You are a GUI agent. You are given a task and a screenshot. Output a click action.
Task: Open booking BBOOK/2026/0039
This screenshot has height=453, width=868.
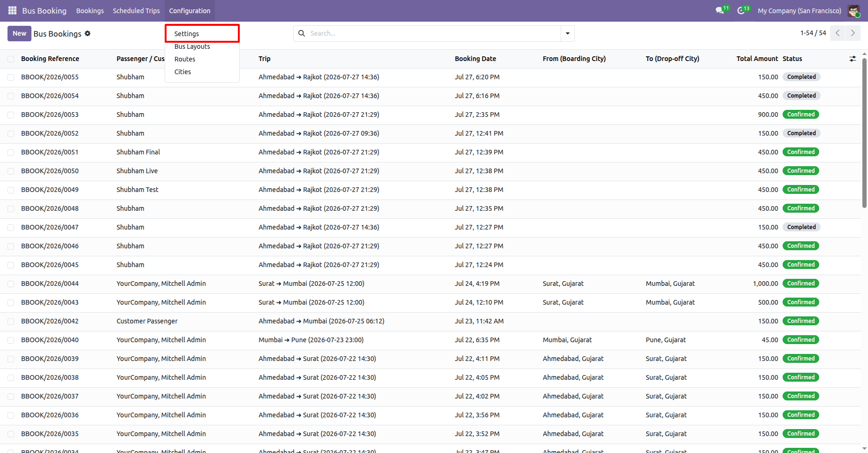click(x=50, y=359)
